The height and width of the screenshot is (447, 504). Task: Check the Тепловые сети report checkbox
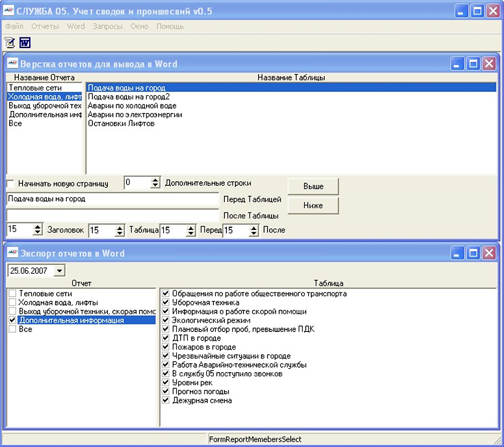pos(12,293)
